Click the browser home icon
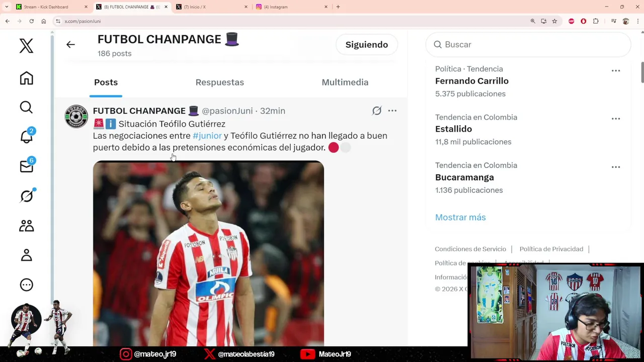644x362 pixels. point(43,21)
